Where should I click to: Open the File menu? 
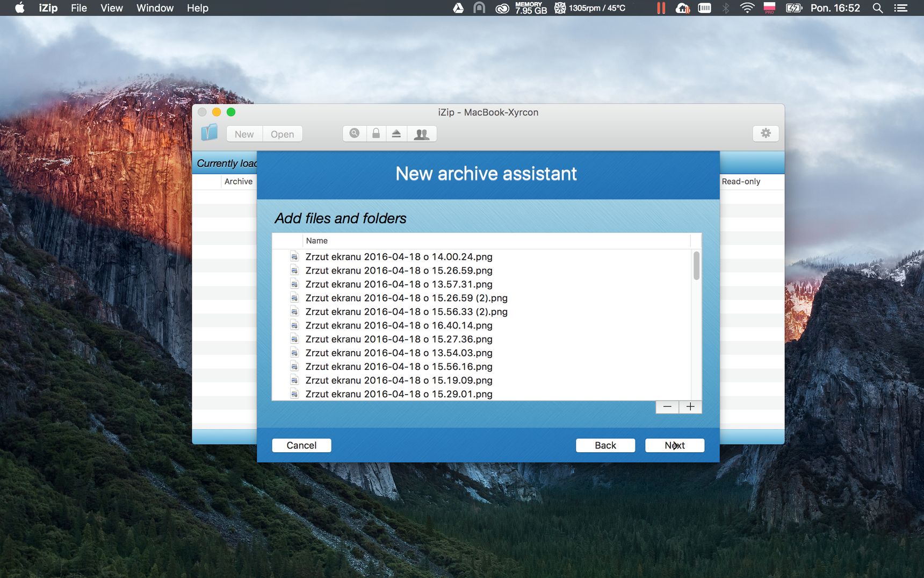tap(79, 8)
